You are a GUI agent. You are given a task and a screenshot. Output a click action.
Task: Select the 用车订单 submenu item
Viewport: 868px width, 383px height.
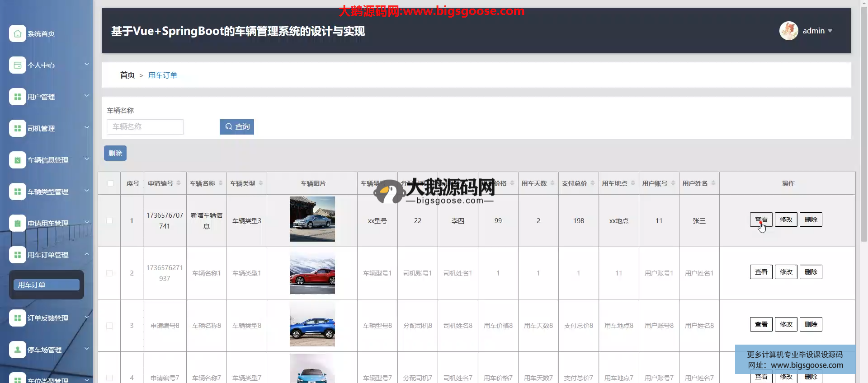point(47,285)
